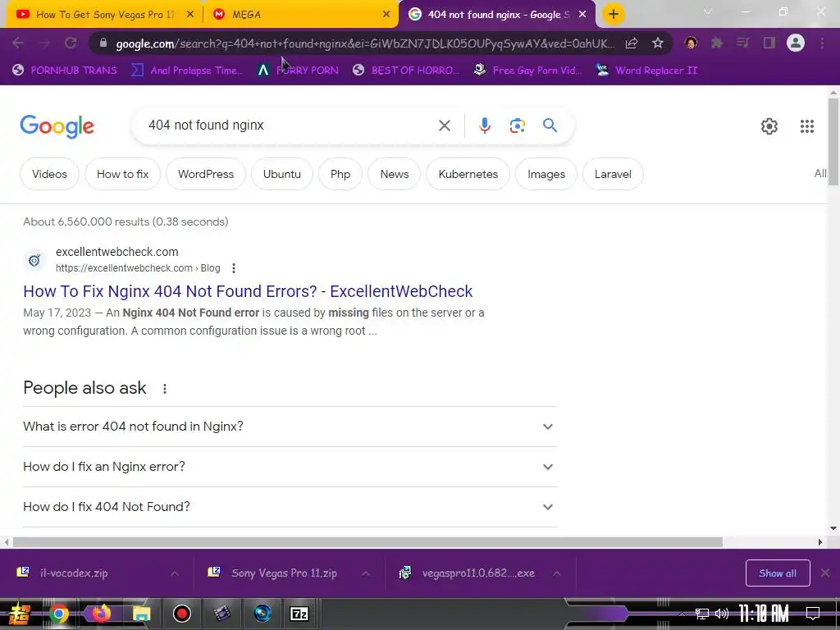Click the address bar URL
The image size is (840, 630).
(364, 43)
